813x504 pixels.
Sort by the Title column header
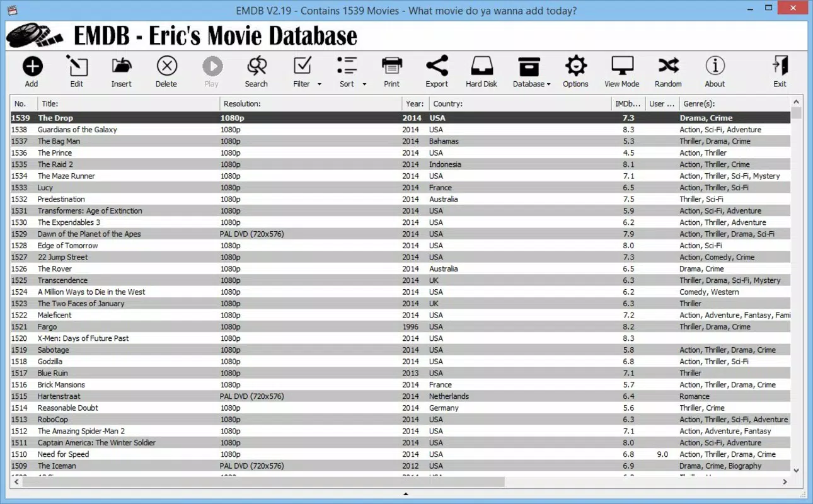pyautogui.click(x=129, y=104)
